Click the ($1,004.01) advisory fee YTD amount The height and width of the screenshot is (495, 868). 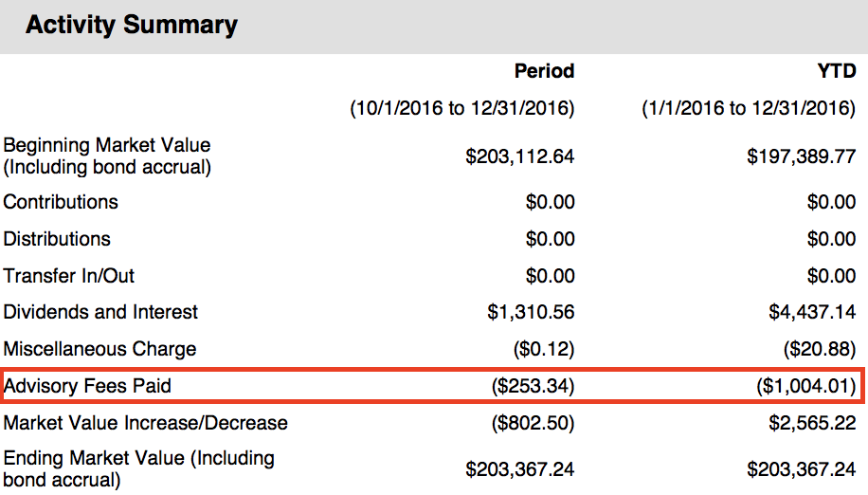pyautogui.click(x=806, y=386)
